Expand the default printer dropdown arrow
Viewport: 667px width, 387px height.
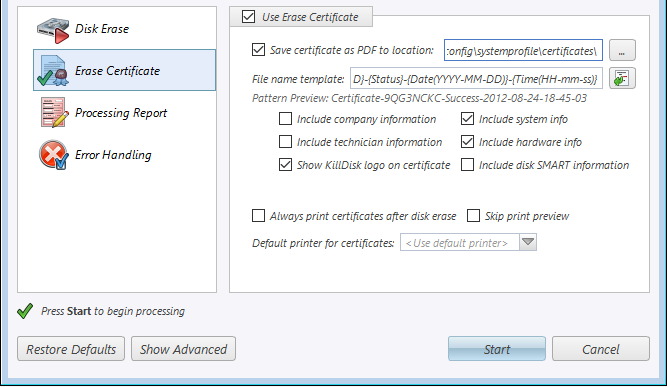click(528, 242)
